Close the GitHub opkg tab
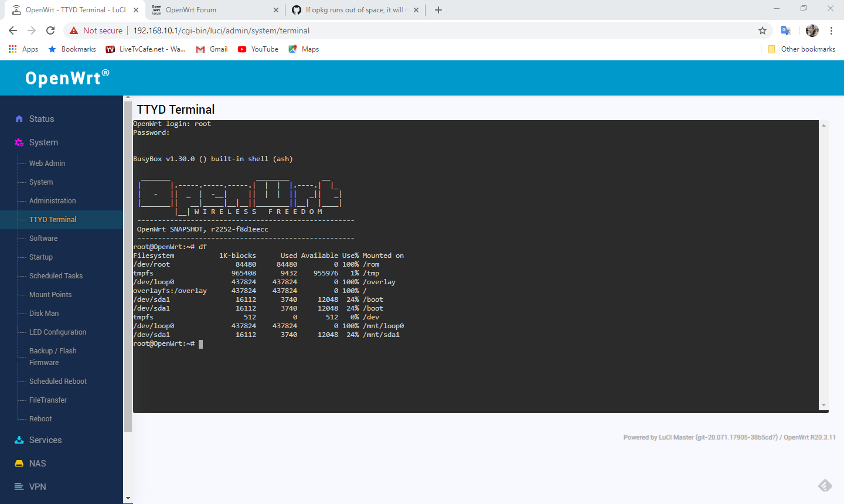 coord(416,10)
